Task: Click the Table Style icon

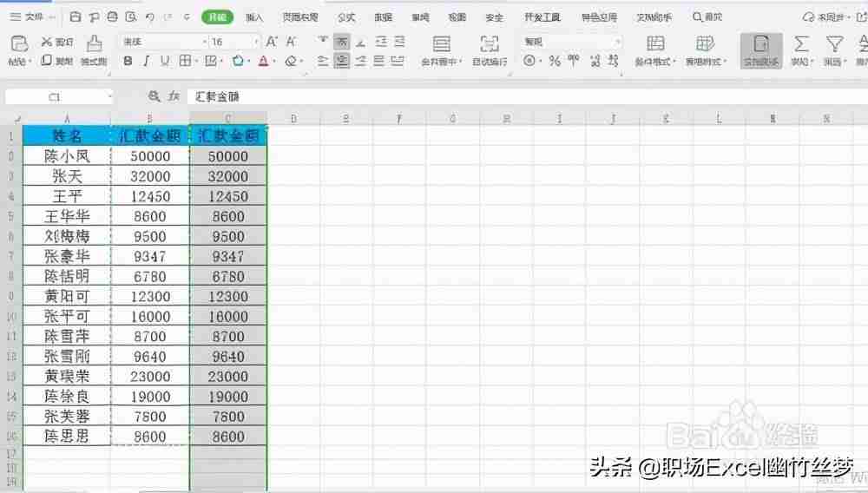Action: (705, 43)
